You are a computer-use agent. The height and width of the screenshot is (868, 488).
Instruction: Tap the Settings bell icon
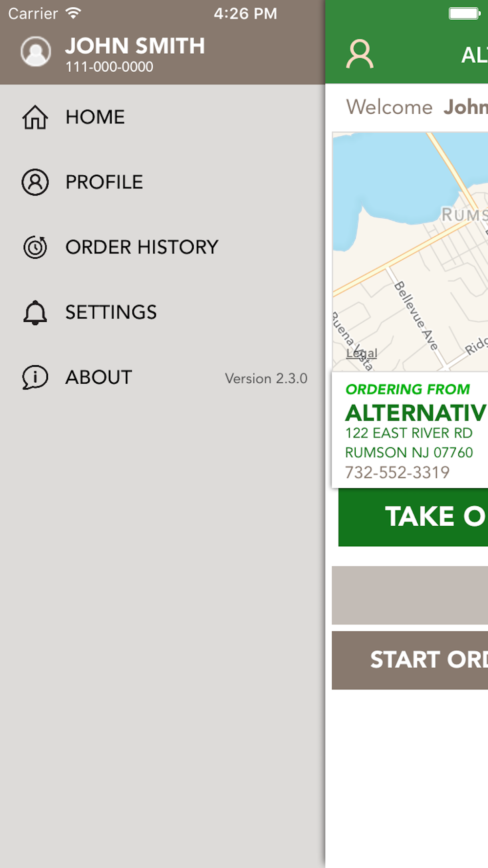35,312
